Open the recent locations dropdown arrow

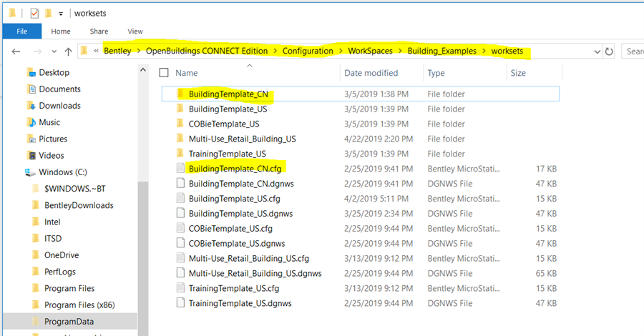click(x=54, y=51)
